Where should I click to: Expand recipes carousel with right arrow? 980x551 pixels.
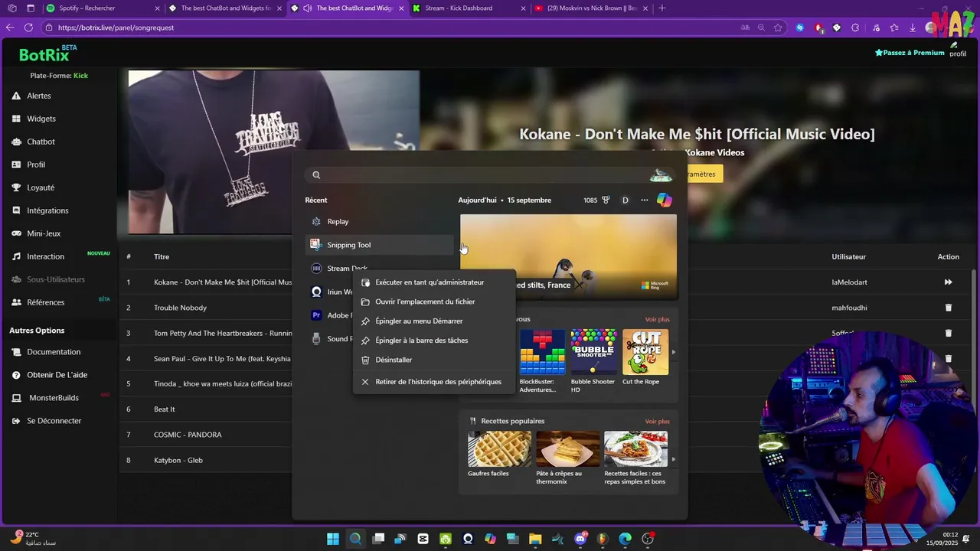click(x=674, y=459)
